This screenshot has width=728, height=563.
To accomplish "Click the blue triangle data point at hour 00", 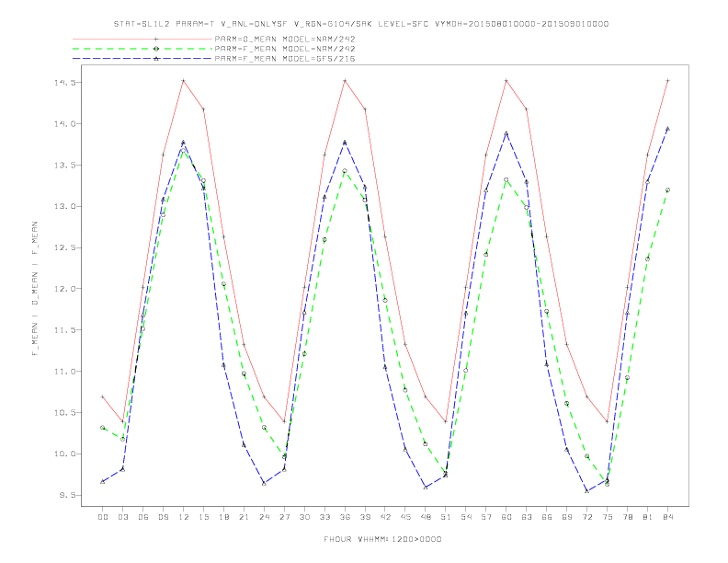I will (x=103, y=482).
